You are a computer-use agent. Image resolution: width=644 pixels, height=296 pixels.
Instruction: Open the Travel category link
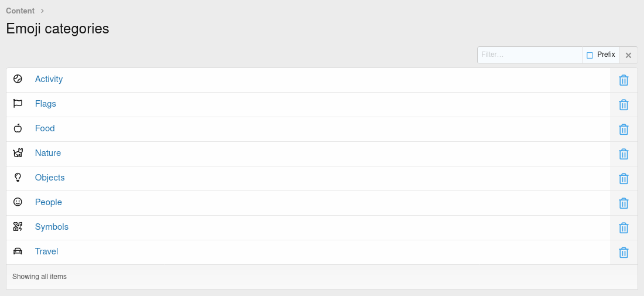click(46, 251)
